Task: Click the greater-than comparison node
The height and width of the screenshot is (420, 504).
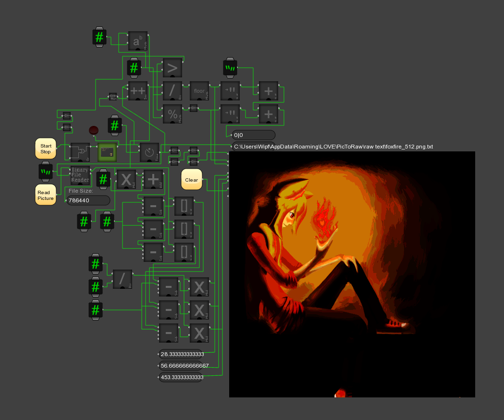Action: coord(172,68)
